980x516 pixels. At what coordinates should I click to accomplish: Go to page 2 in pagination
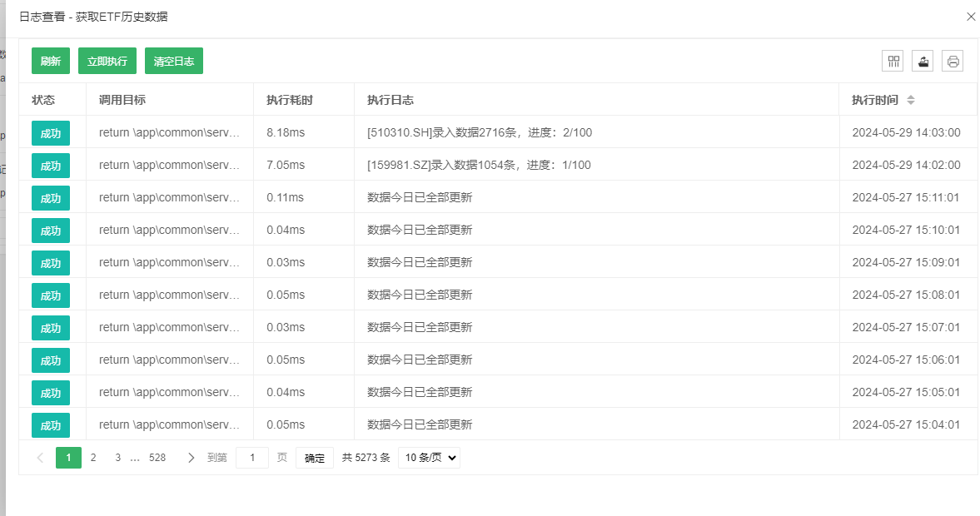93,458
